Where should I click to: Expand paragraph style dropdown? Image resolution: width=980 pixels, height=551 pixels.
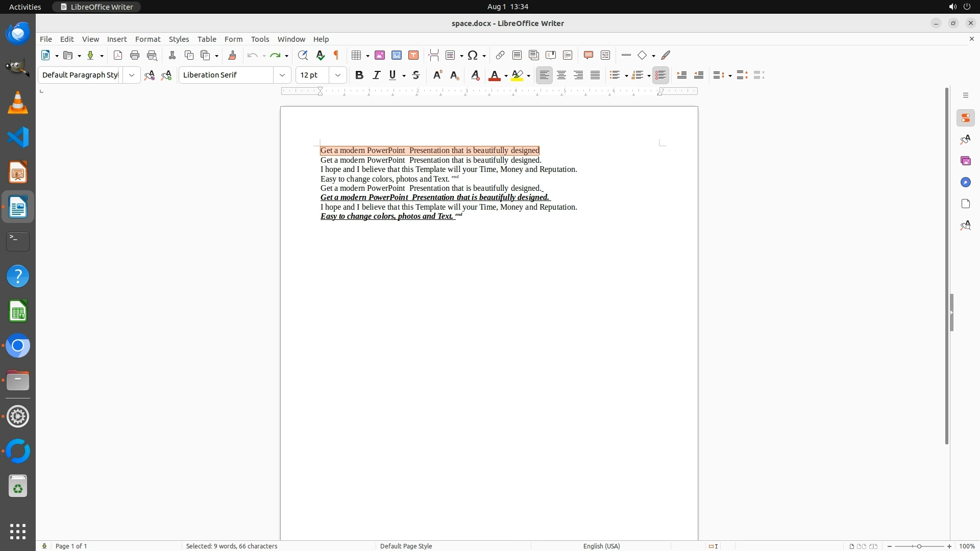(x=132, y=75)
